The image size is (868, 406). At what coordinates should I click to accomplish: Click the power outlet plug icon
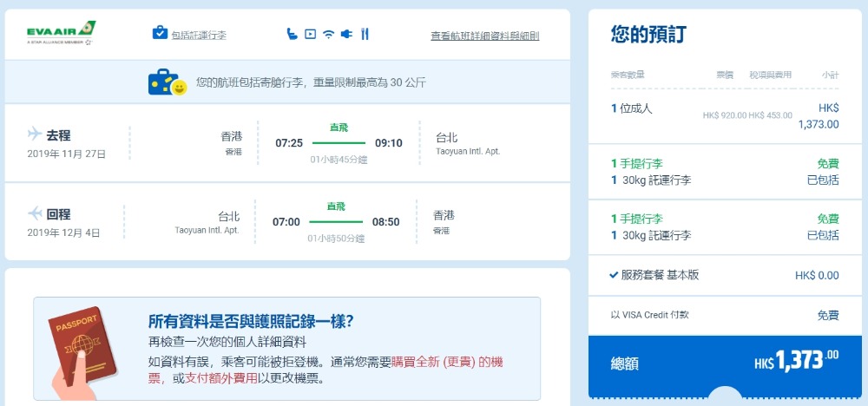(345, 34)
